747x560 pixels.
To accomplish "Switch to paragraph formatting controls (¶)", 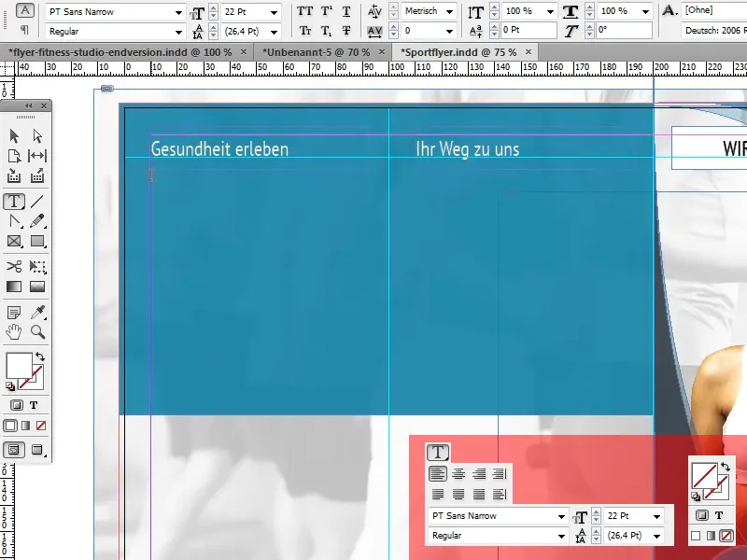I will (x=25, y=30).
